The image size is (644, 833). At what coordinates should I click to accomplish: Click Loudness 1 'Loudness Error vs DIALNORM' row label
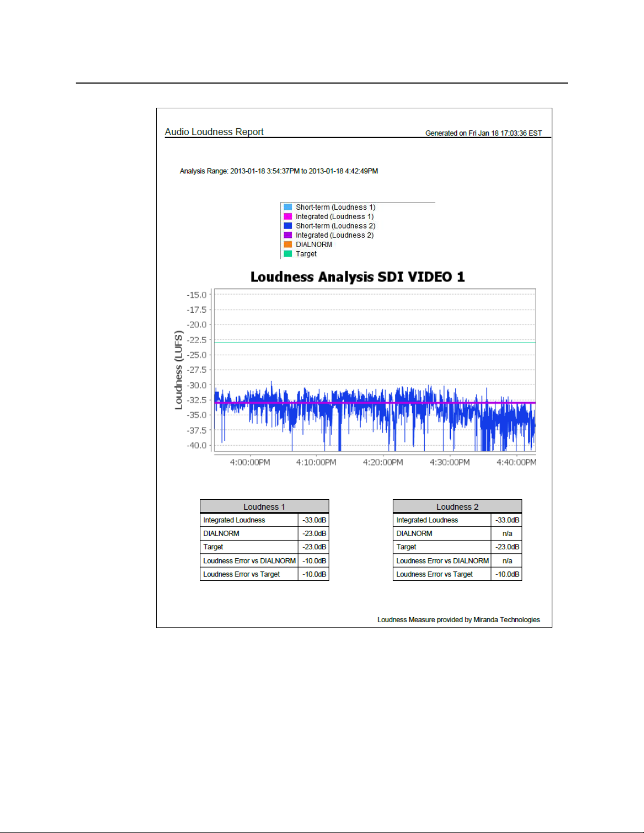(249, 561)
